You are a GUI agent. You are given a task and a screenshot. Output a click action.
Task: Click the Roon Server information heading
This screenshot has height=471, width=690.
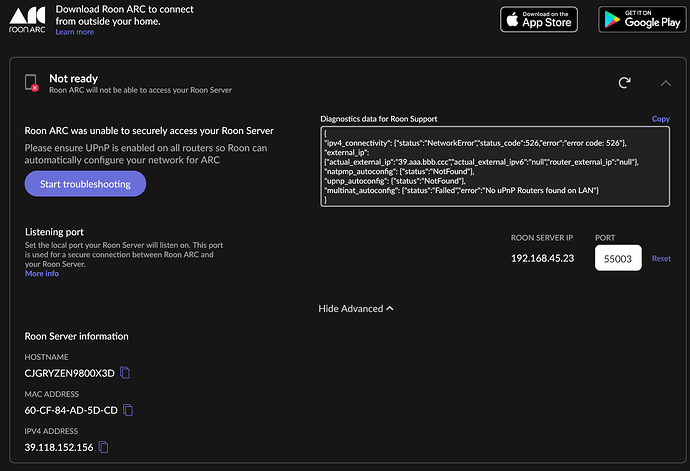coord(77,336)
